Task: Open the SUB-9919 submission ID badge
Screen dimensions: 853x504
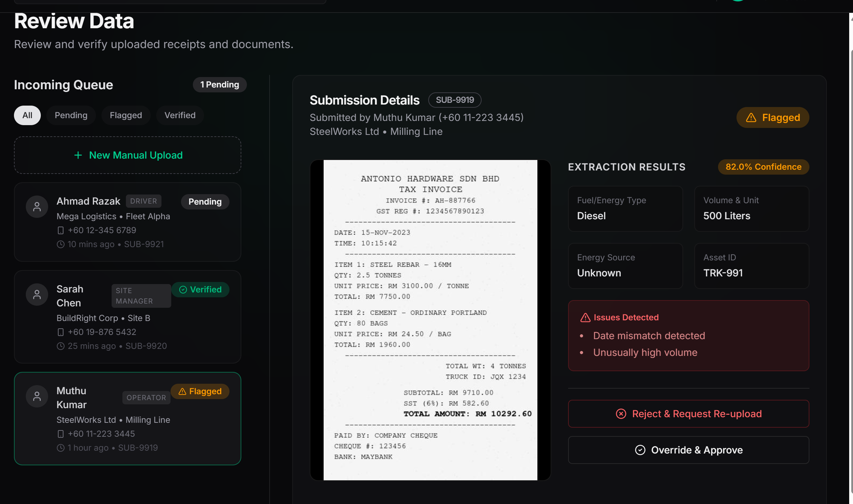Action: click(x=455, y=100)
